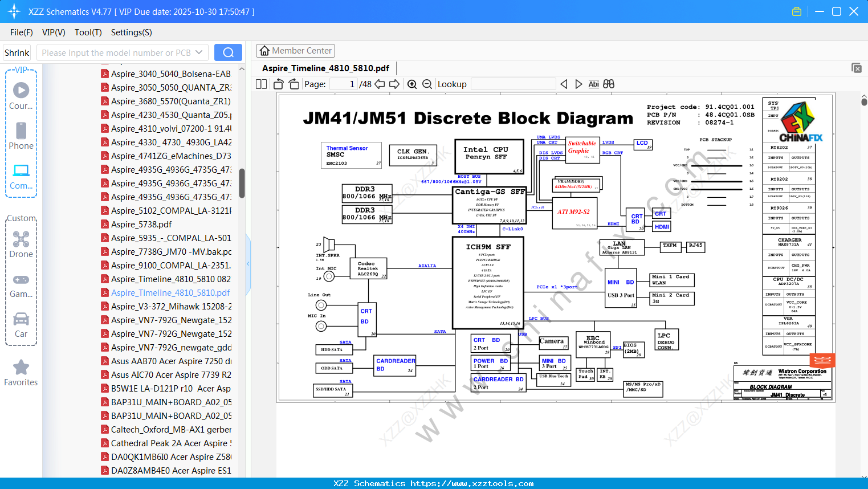Open Aspire_V3-372_Mihawk 15208-2 file

pyautogui.click(x=171, y=306)
